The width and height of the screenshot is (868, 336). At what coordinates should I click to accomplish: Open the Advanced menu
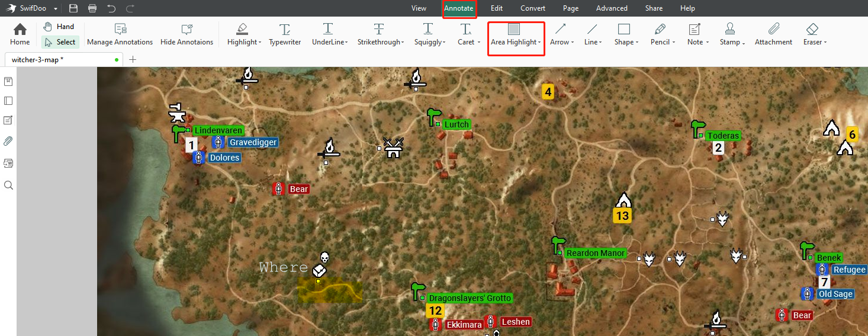coord(612,8)
